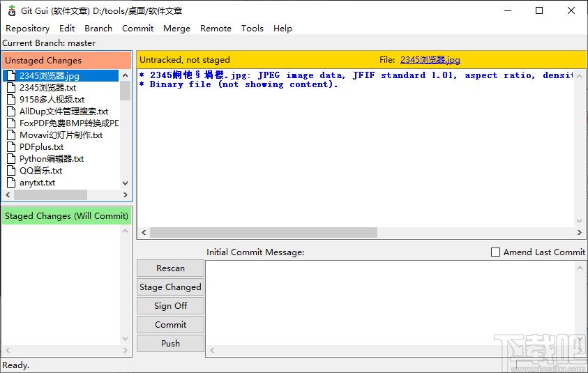588x373 pixels.
Task: Click the diff pane horizontal scrollbar thumb
Action: (264, 232)
